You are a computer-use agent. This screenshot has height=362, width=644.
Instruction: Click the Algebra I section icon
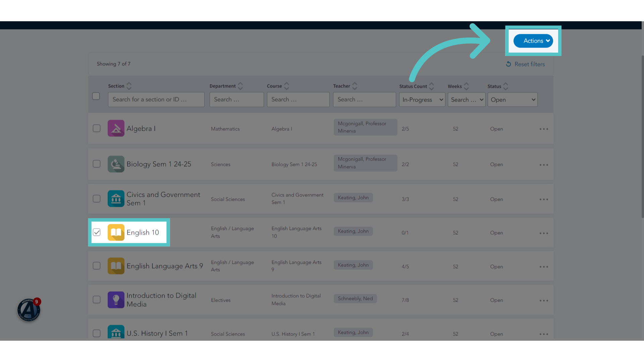coord(116,128)
